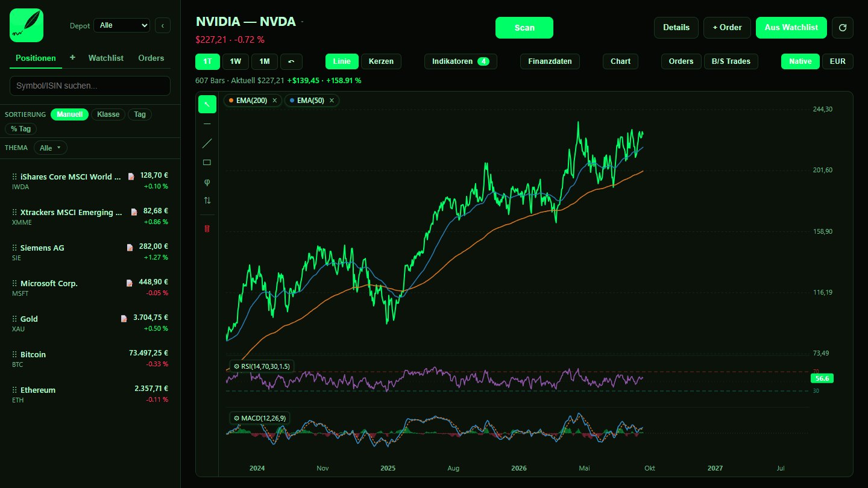Select the horizontal line drawing tool

(x=207, y=124)
